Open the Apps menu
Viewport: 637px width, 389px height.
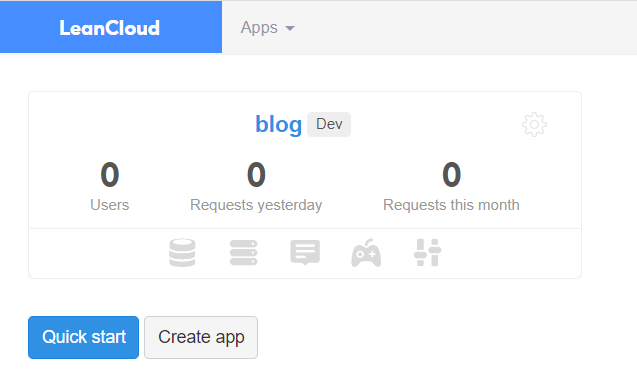click(267, 28)
